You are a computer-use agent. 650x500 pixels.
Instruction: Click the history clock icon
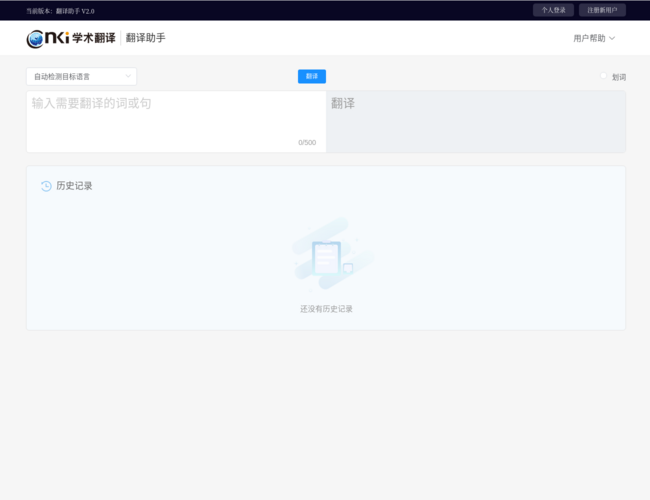click(x=46, y=186)
